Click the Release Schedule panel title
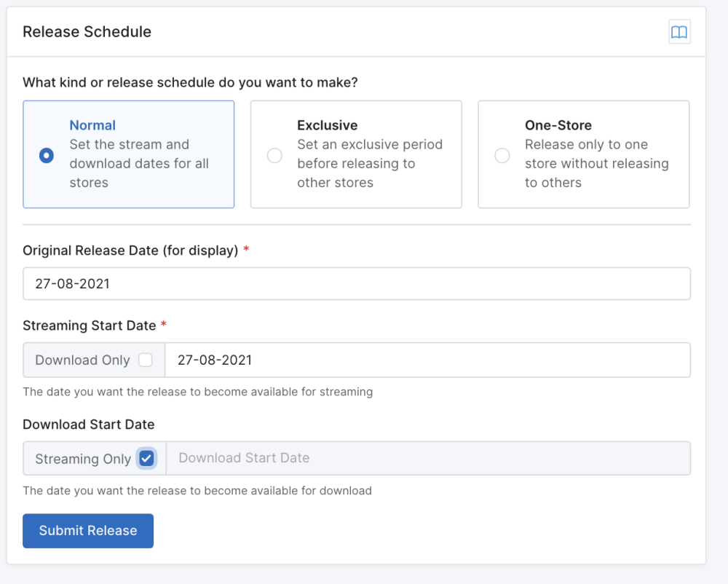Viewport: 728px width, 584px height. [x=87, y=32]
